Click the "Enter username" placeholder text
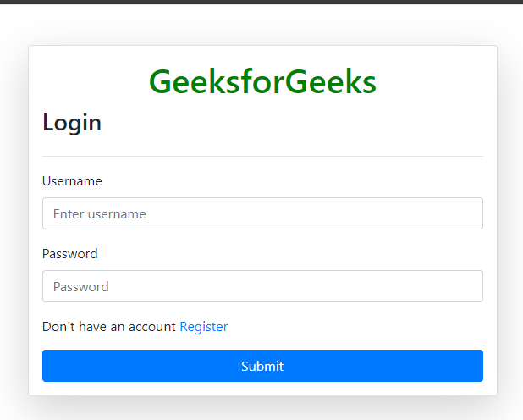Screen dimensions: 523x420 tap(100, 214)
